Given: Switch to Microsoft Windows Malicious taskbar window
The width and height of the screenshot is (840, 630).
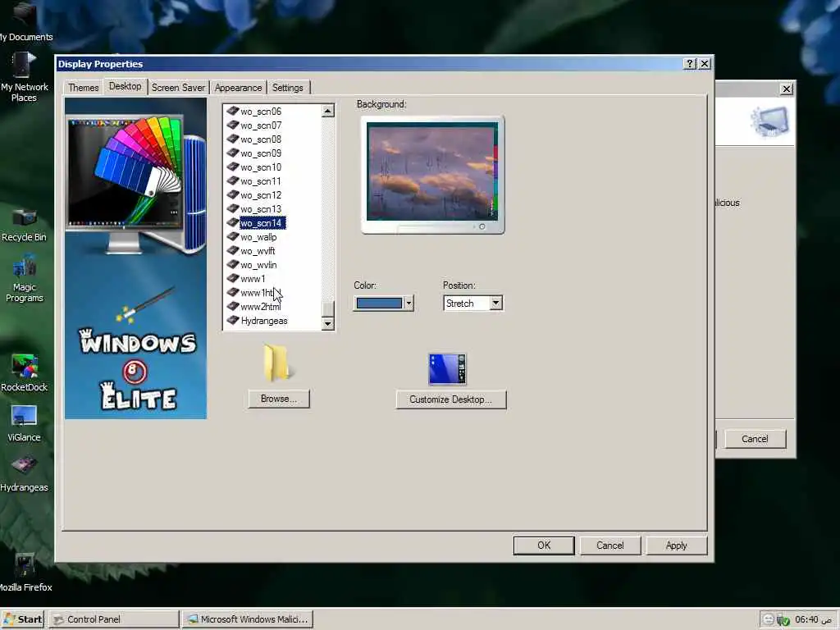Looking at the screenshot, I should pyautogui.click(x=248, y=619).
